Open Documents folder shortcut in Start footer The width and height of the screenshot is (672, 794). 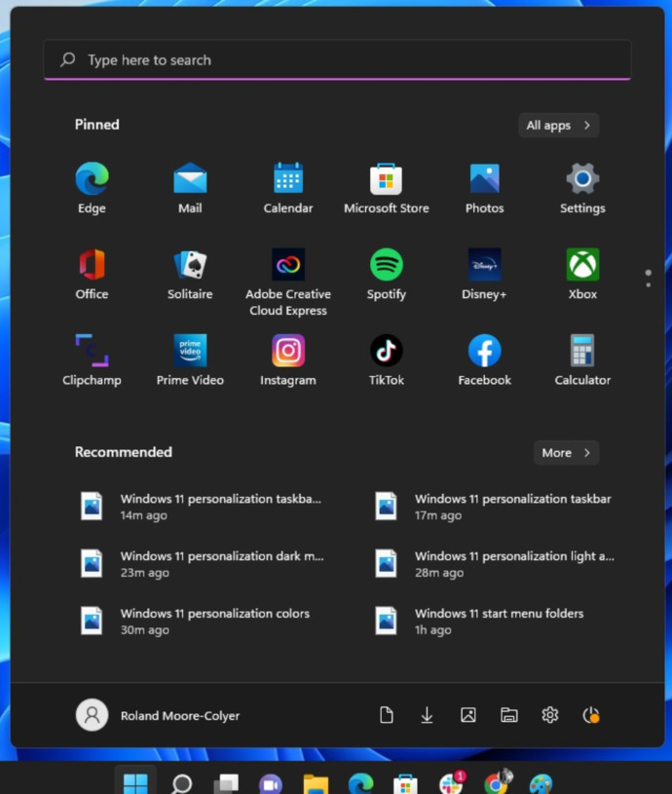(x=386, y=715)
